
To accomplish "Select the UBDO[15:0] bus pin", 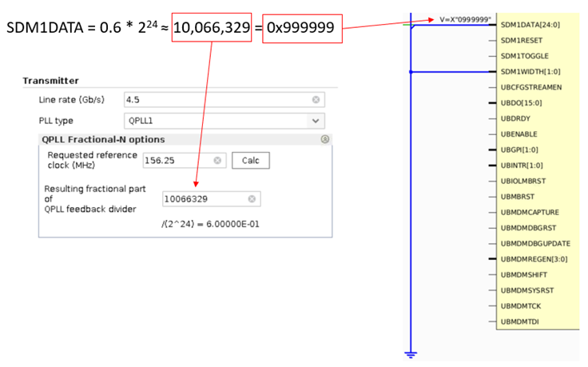I will pyautogui.click(x=521, y=103).
